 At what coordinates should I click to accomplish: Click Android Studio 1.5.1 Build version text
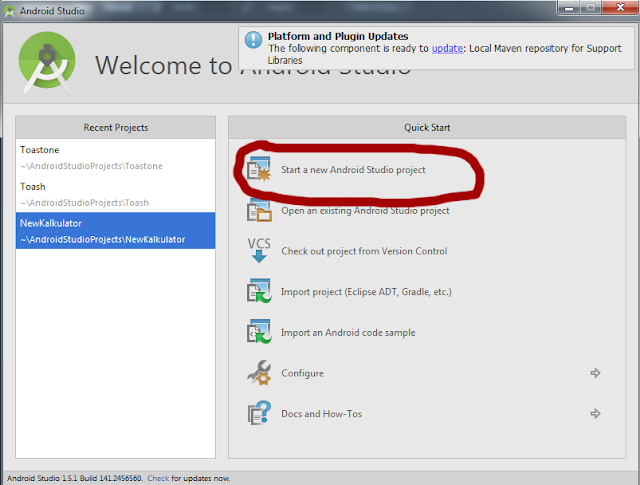click(75, 478)
